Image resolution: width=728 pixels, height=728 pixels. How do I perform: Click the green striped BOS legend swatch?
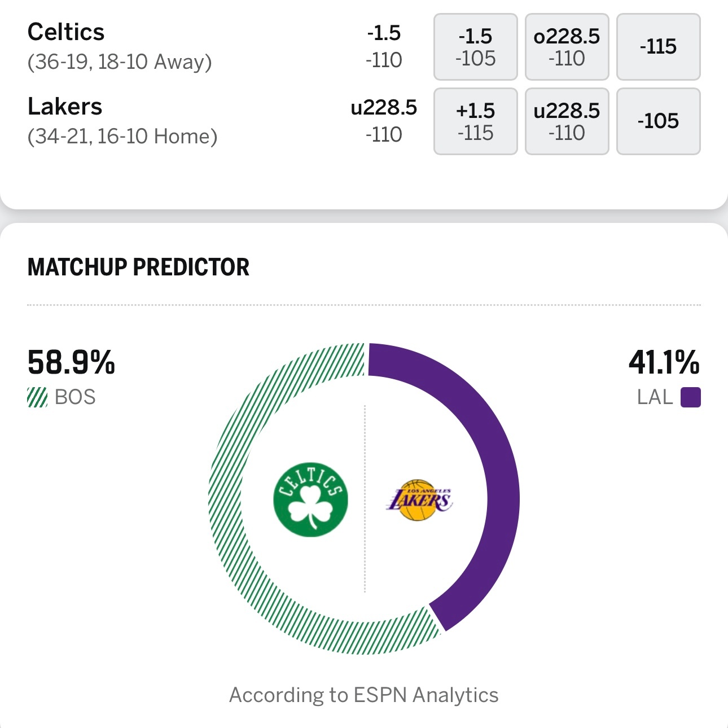37,397
